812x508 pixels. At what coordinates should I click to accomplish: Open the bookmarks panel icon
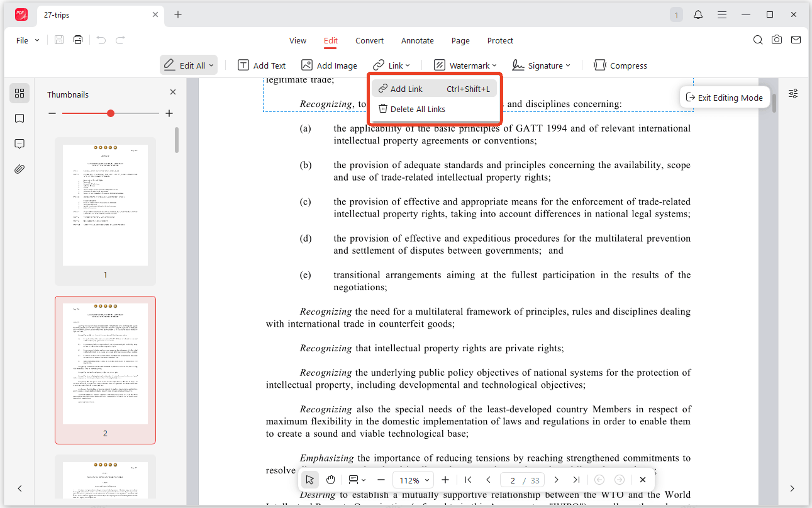tap(19, 118)
